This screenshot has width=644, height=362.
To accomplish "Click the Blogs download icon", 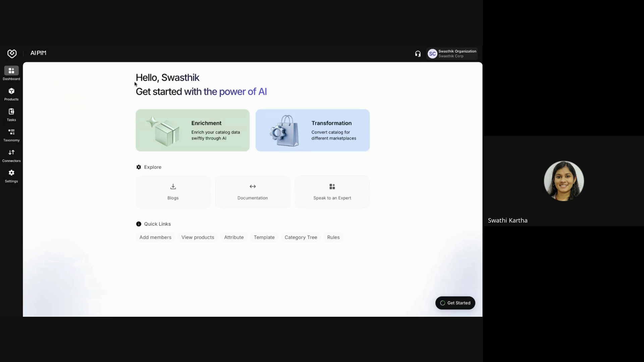I will click(x=172, y=186).
